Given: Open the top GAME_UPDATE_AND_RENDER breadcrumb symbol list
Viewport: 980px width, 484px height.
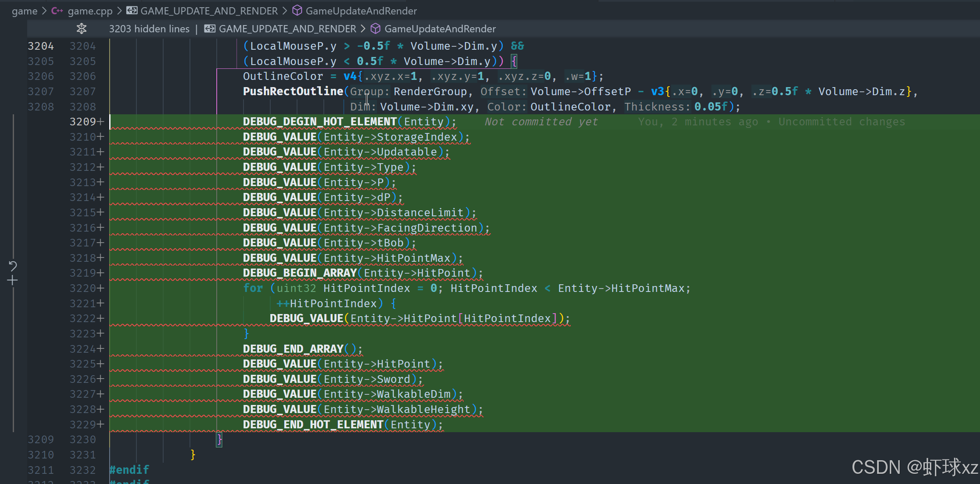Looking at the screenshot, I should pos(209,11).
